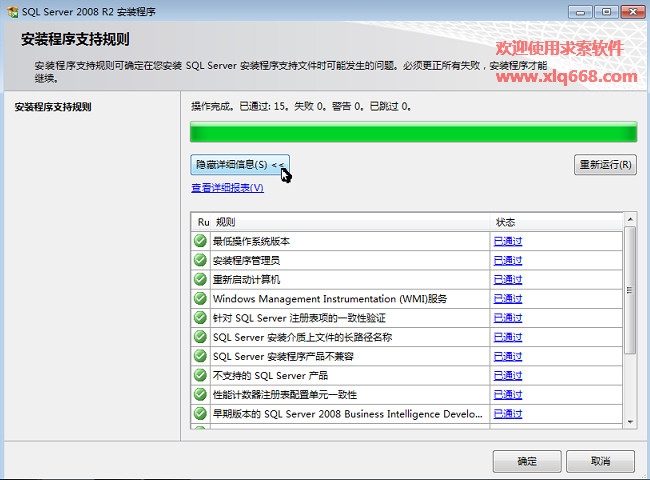Open 已通过 link for 长路径名称 rule
Image resolution: width=650 pixels, height=480 pixels.
click(x=508, y=337)
